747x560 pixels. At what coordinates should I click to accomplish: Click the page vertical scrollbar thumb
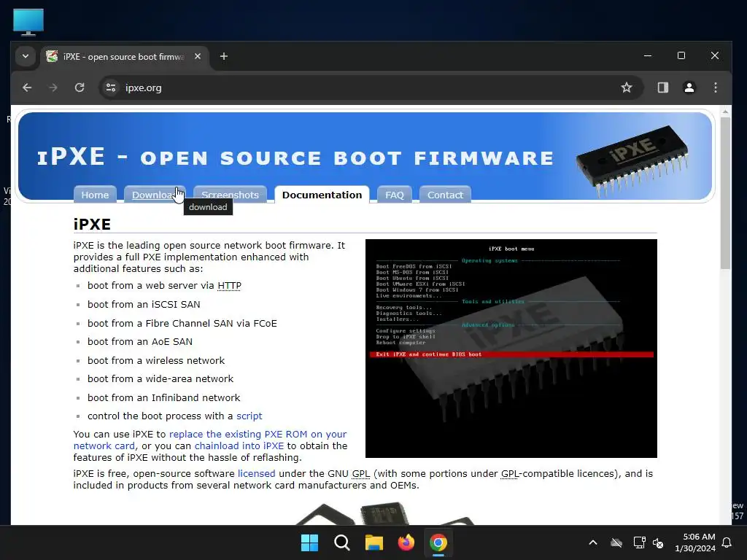click(725, 192)
